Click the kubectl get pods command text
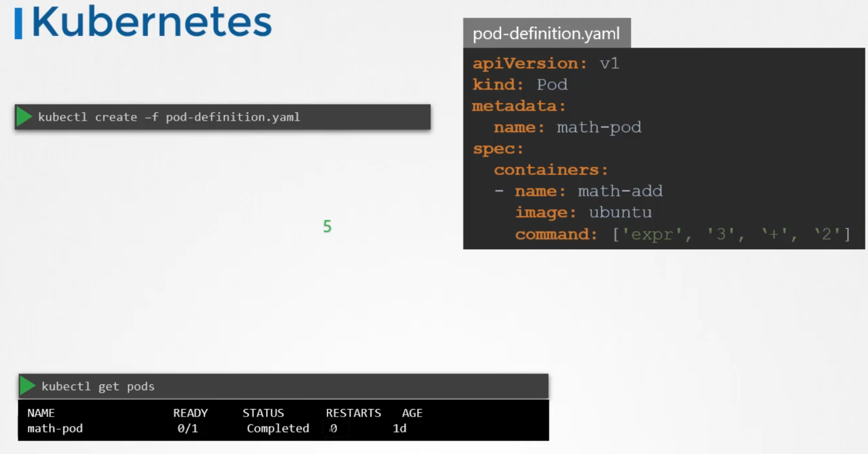Image resolution: width=868 pixels, height=454 pixels. [x=98, y=386]
